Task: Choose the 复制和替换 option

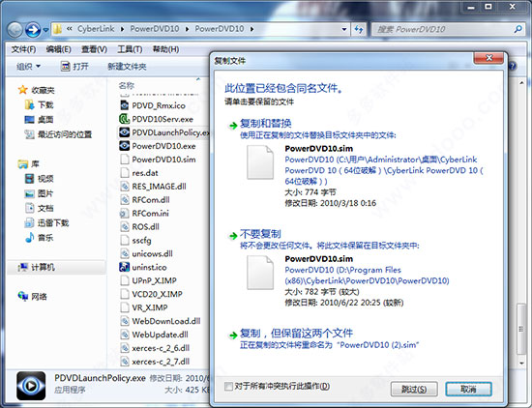Action: tap(266, 124)
